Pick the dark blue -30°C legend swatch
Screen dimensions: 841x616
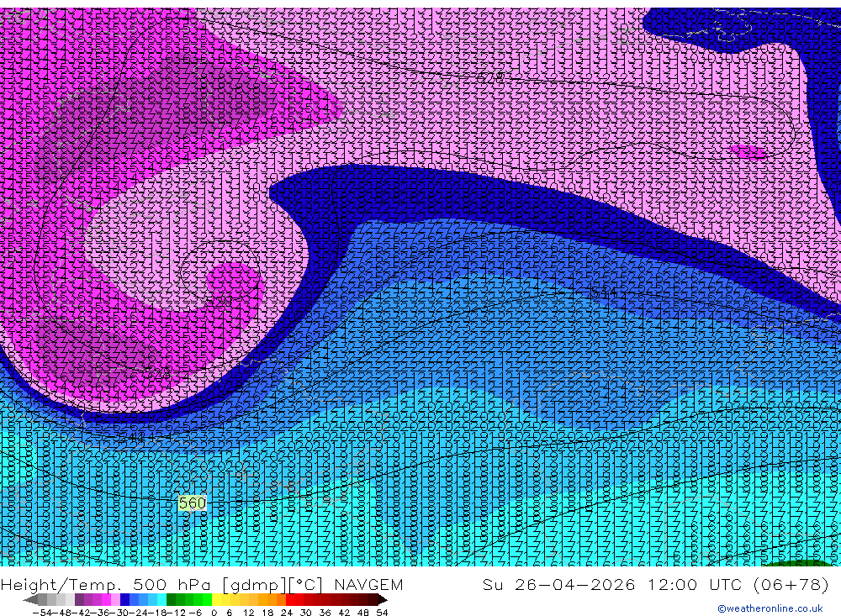124,600
